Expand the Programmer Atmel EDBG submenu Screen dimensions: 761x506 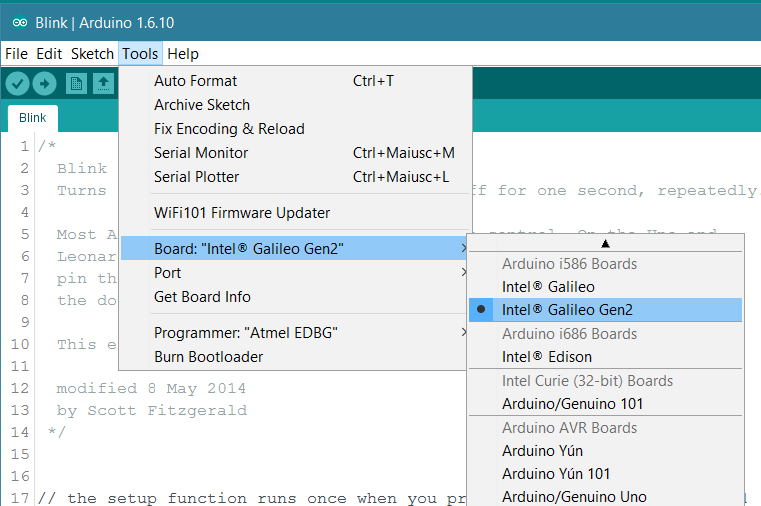coord(295,333)
